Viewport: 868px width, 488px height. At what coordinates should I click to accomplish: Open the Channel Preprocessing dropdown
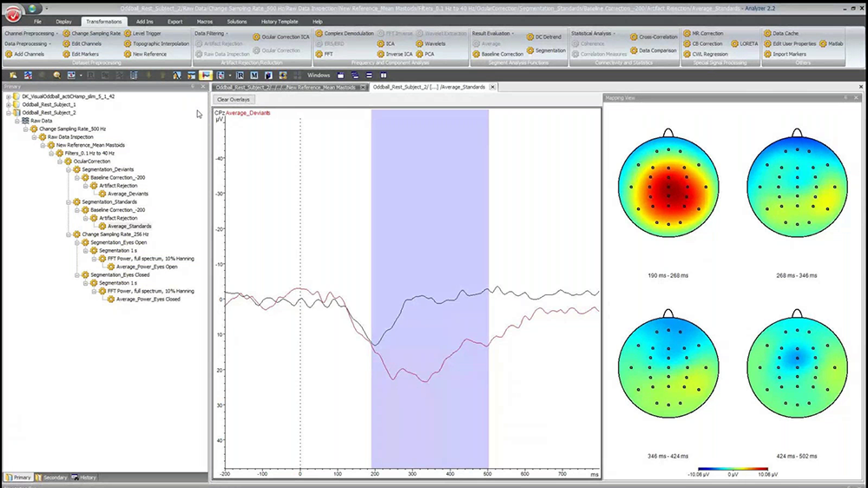pyautogui.click(x=30, y=33)
